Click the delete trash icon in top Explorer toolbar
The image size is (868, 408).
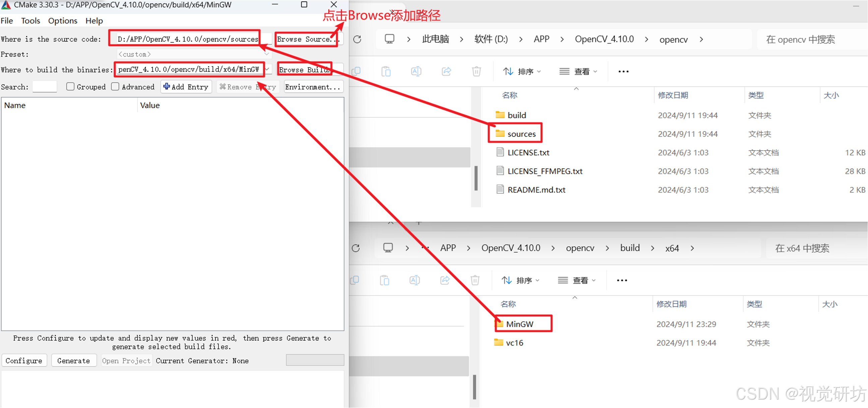[477, 71]
